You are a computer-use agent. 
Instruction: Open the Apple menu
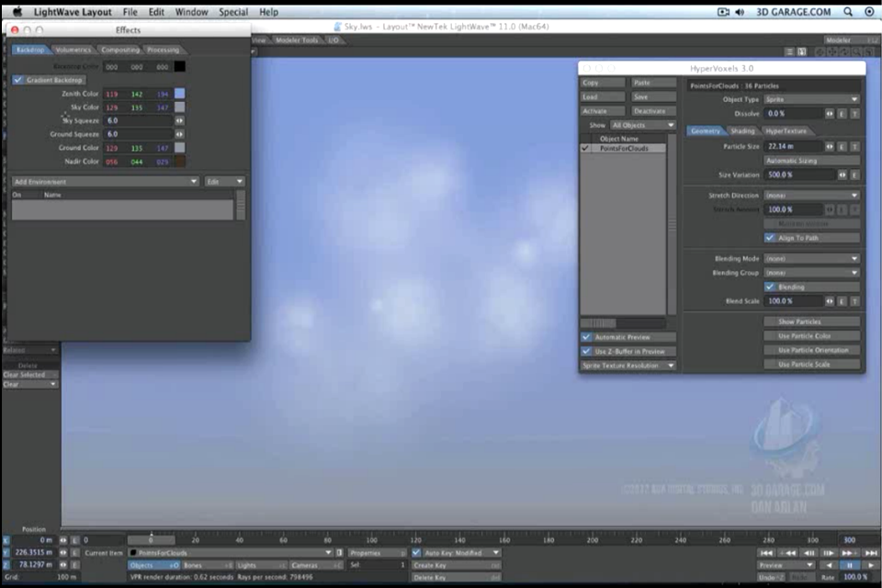[x=17, y=11]
